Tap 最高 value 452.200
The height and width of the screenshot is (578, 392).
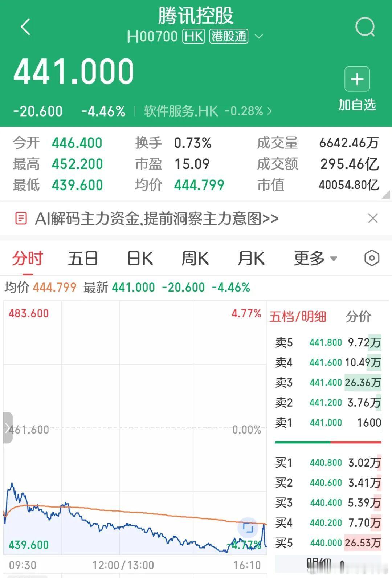[77, 164]
